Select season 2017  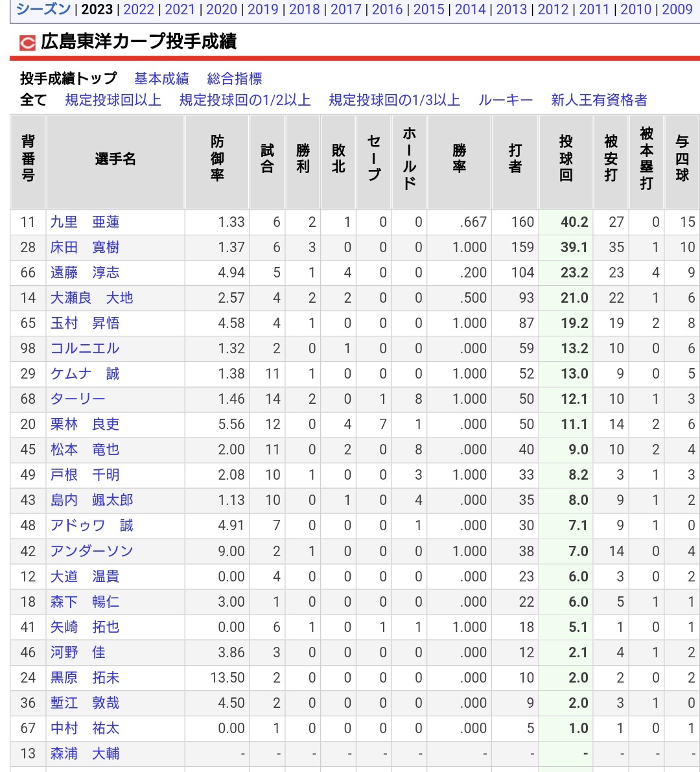click(x=345, y=9)
